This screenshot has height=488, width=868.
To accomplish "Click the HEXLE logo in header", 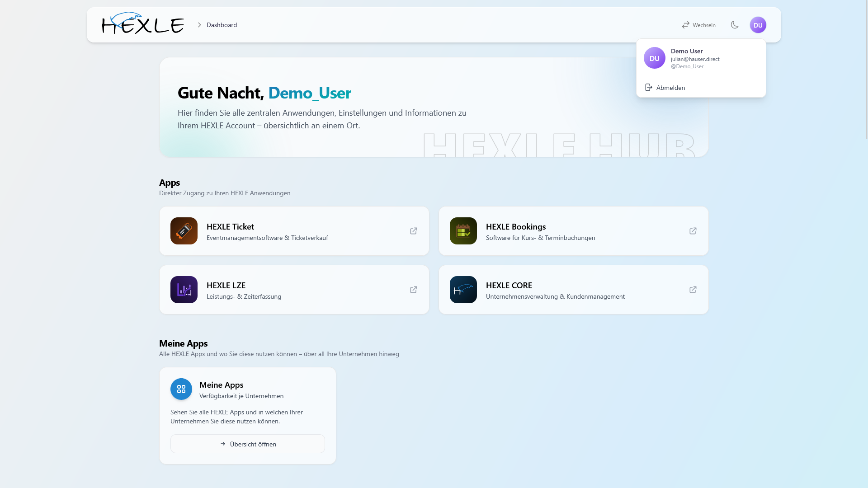I will point(143,23).
